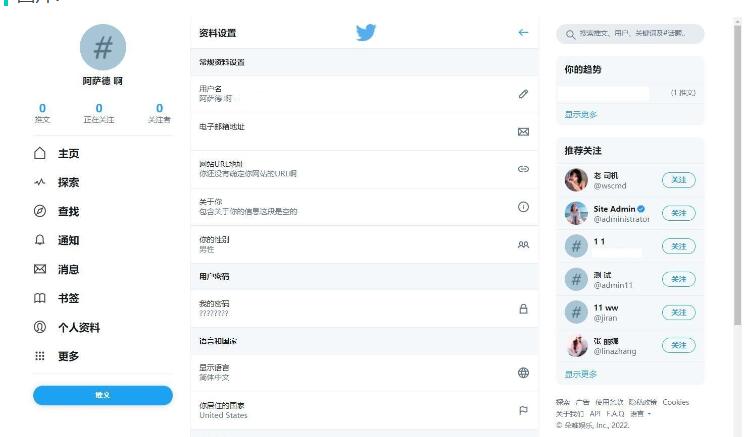The height and width of the screenshot is (437, 744).
Task: Click the info icon for 关于你
Action: point(523,207)
